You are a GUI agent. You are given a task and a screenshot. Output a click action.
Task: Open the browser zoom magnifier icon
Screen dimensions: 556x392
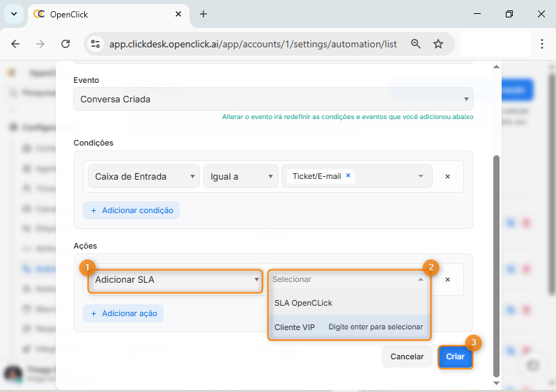point(416,44)
